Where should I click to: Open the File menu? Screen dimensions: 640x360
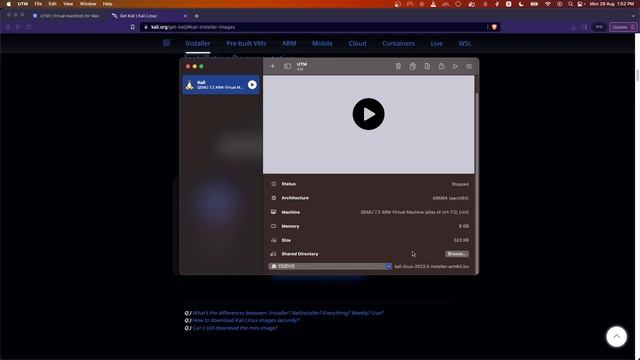(38, 4)
